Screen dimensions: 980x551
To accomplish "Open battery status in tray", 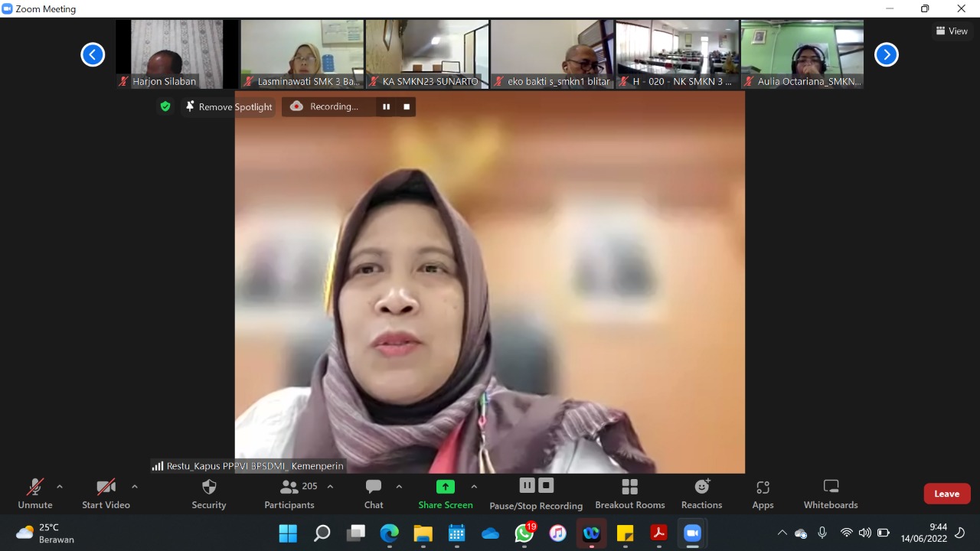I will coord(883,533).
